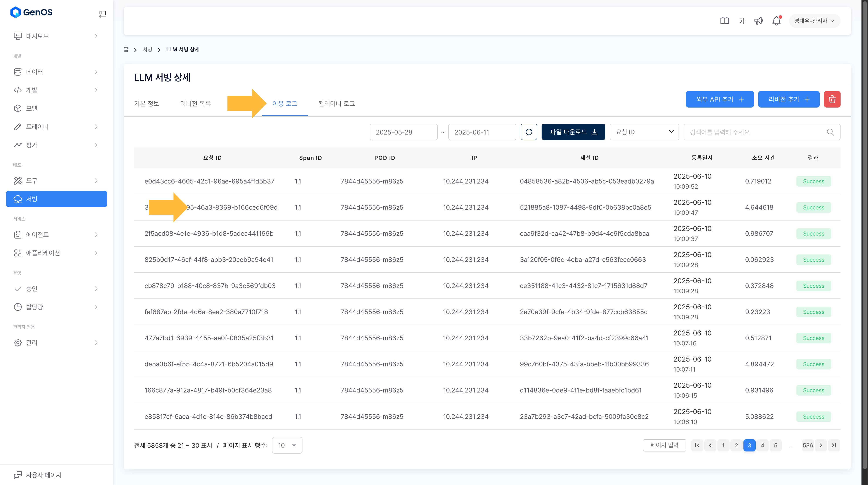This screenshot has height=485, width=868.
Task: Click the red trash delete icon
Action: point(832,99)
